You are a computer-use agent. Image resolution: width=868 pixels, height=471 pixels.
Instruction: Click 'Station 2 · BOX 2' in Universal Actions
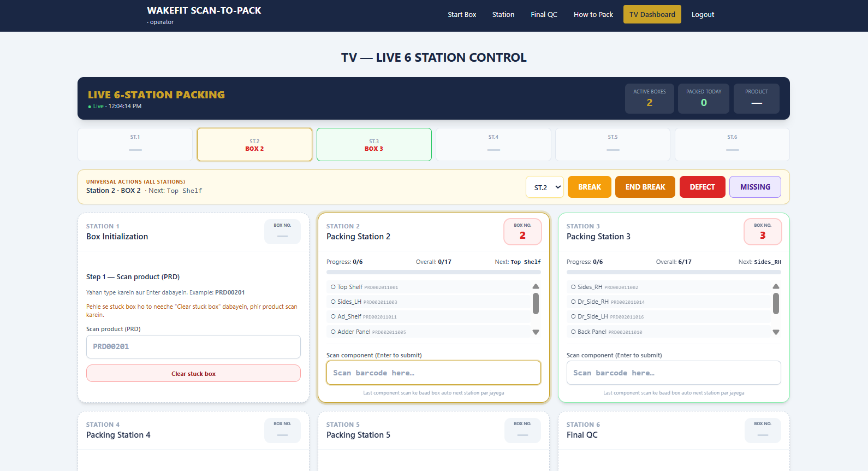pyautogui.click(x=114, y=191)
